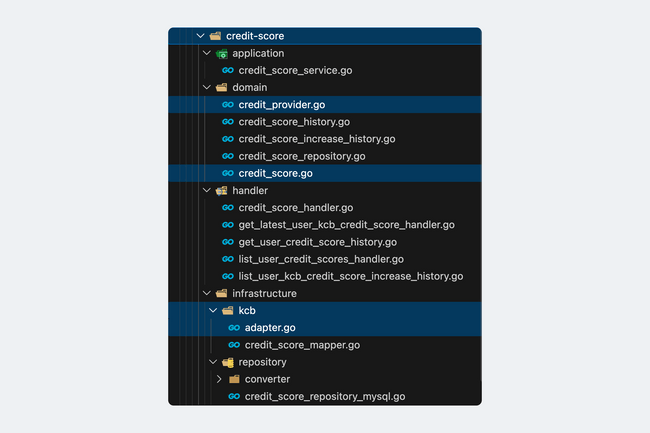Click Go icon beside credit_score_mapper.go
The height and width of the screenshot is (433, 650).
pos(234,345)
